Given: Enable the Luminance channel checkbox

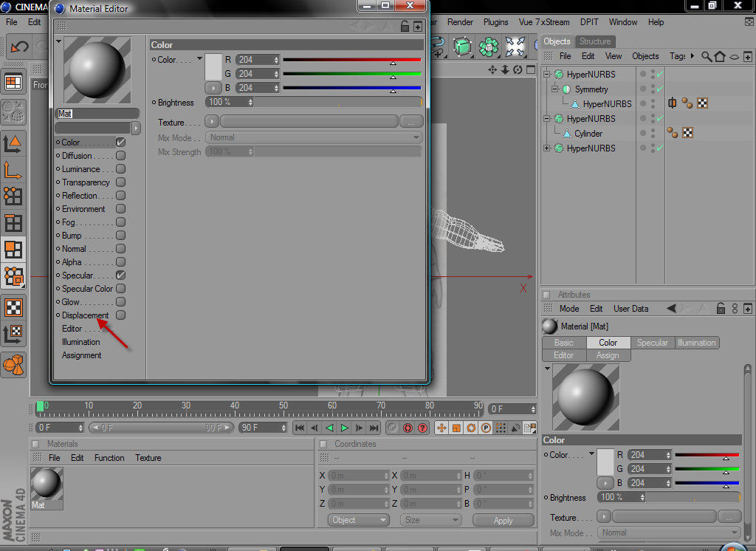Looking at the screenshot, I should (x=120, y=169).
